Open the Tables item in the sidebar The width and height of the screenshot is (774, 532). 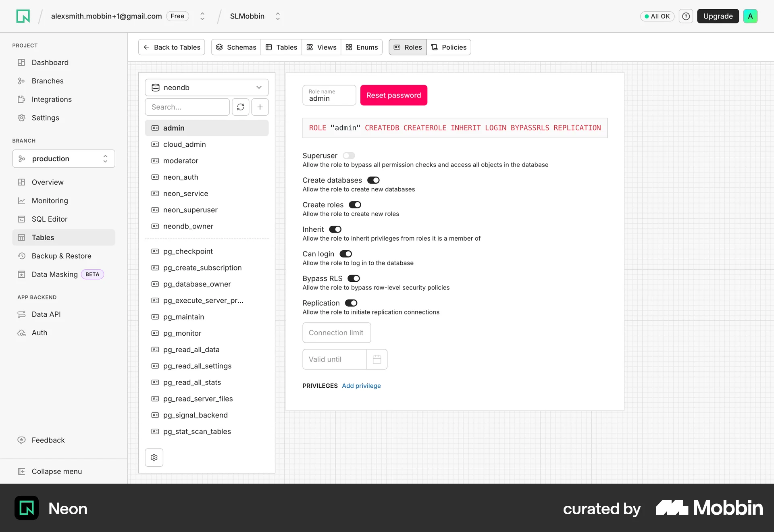coord(64,237)
